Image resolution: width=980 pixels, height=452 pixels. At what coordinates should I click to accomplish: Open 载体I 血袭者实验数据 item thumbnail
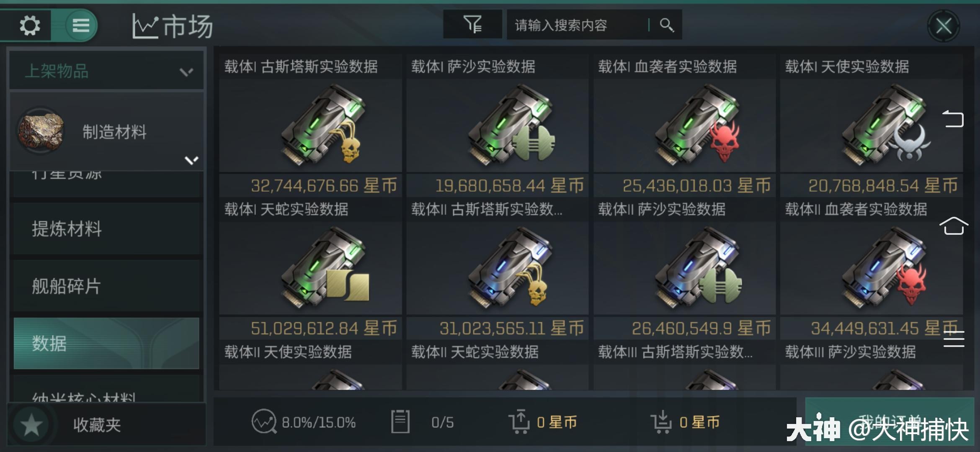click(x=684, y=126)
